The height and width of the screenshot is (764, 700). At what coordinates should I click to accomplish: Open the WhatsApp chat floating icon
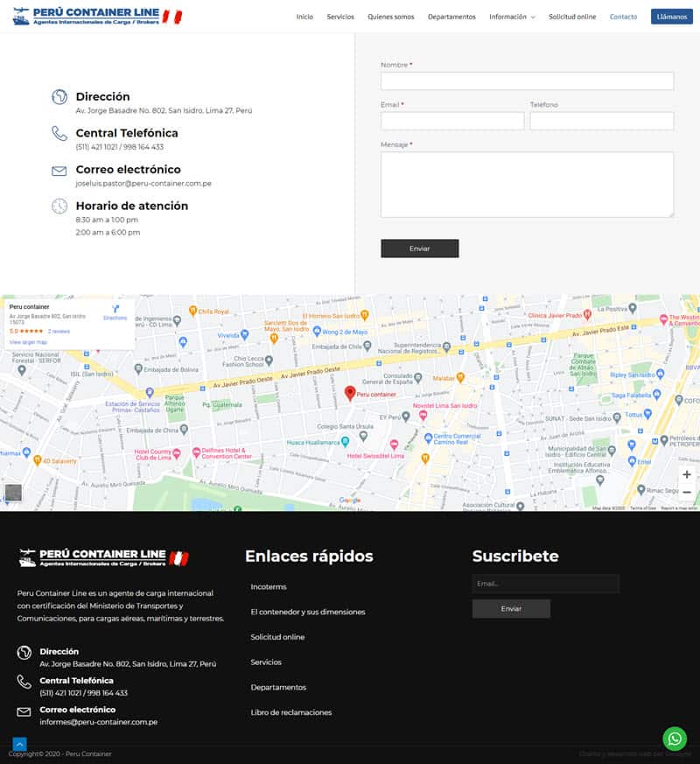675,739
